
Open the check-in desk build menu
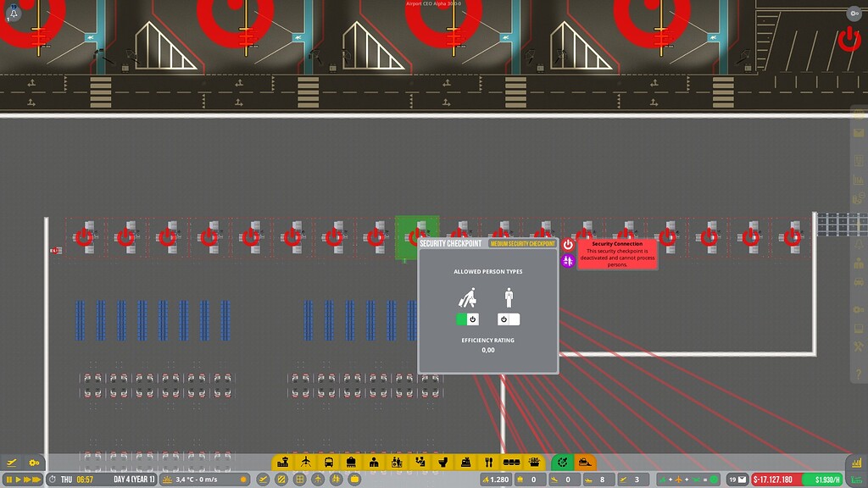[374, 462]
